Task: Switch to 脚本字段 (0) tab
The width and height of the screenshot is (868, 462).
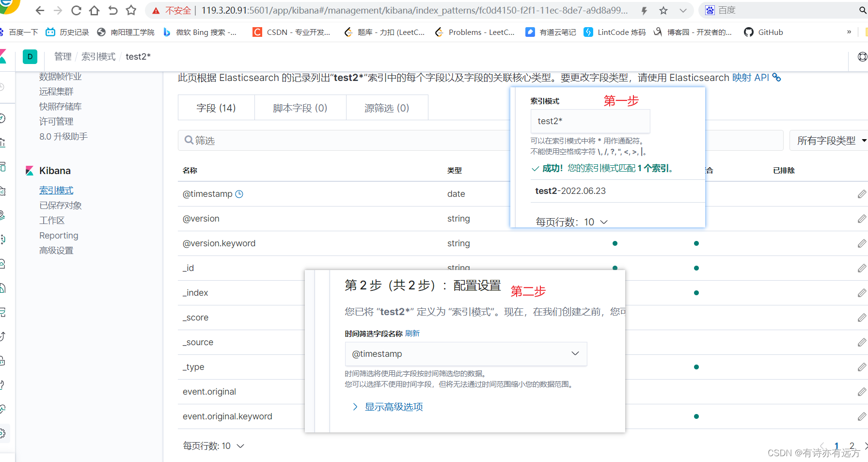Action: [300, 108]
